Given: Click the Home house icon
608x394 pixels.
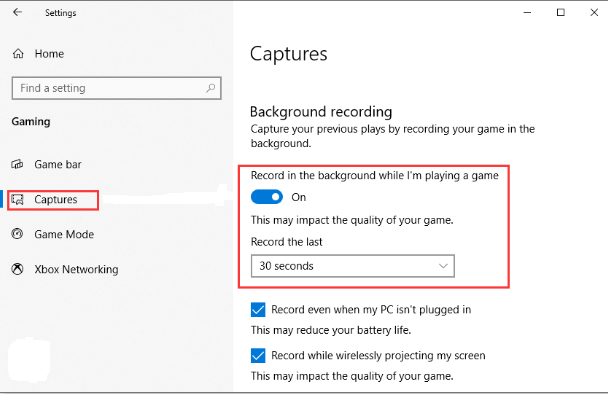Looking at the screenshot, I should 18,54.
